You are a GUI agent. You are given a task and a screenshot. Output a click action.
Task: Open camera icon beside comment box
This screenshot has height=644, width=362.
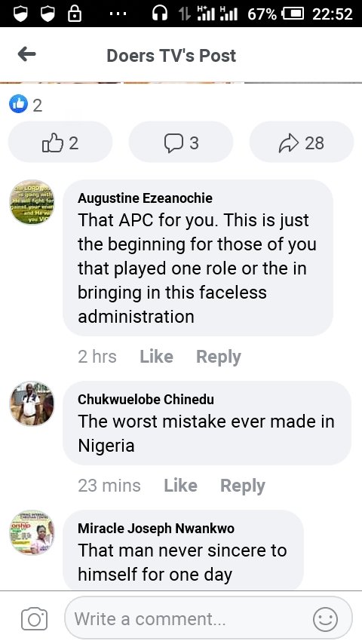34,619
